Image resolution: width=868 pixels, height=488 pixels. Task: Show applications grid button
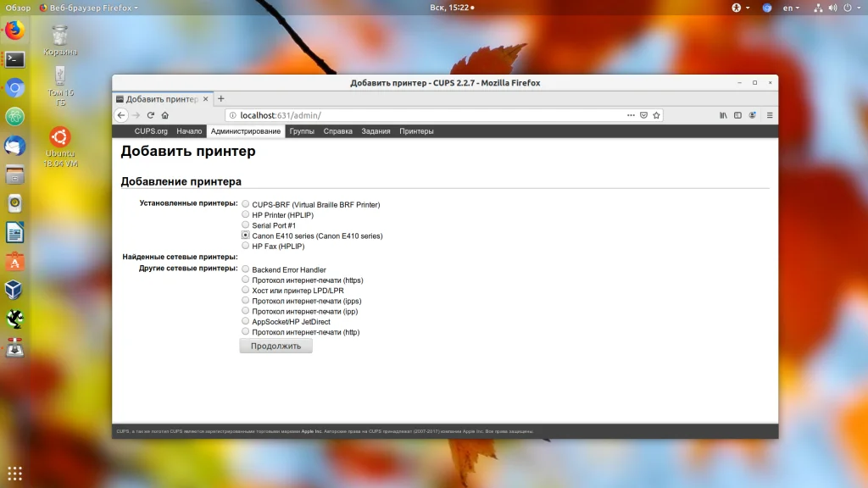pos(15,473)
